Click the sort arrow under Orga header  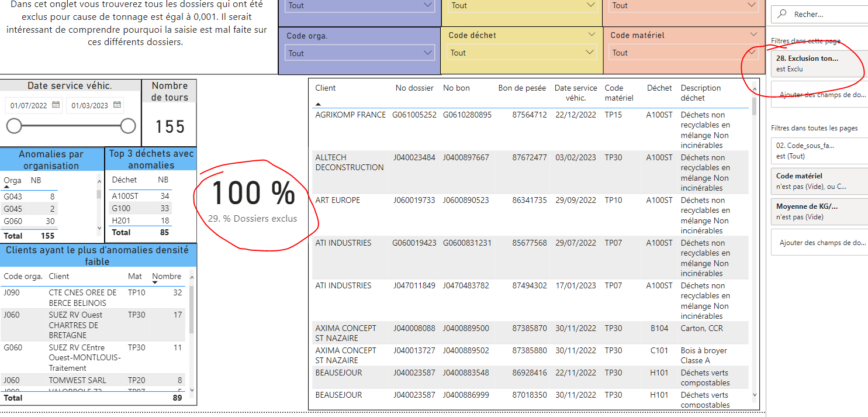click(x=6, y=187)
